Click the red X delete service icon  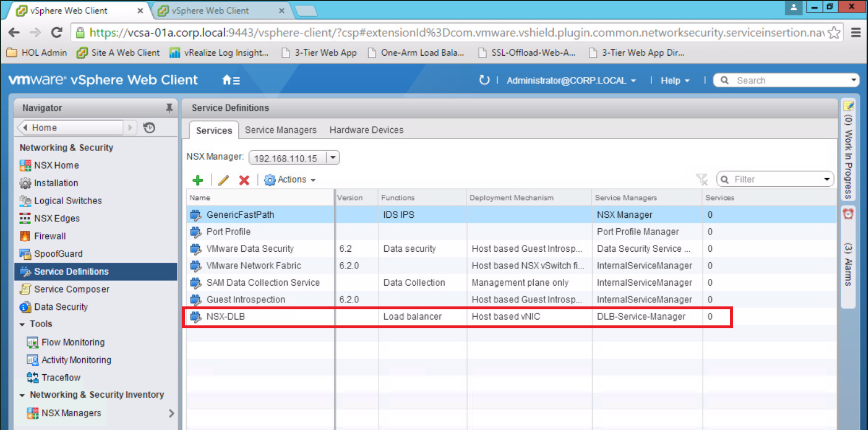point(244,180)
